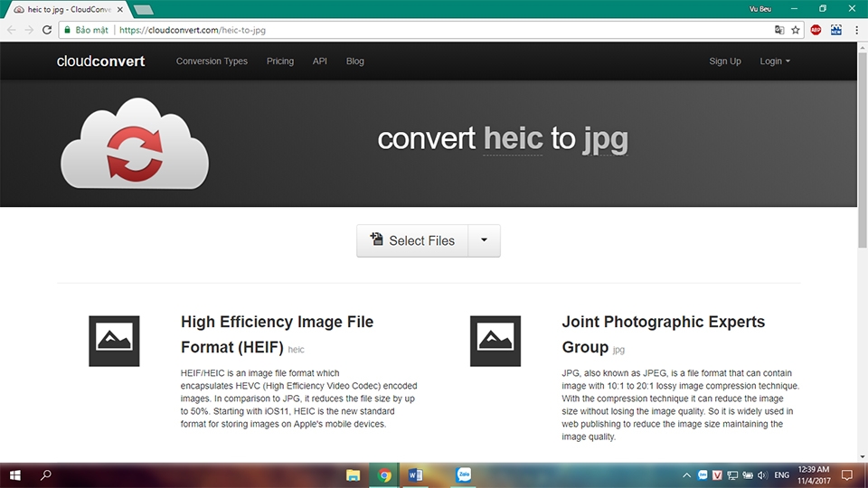The image size is (868, 488).
Task: Open the Conversion Types menu
Action: 212,61
